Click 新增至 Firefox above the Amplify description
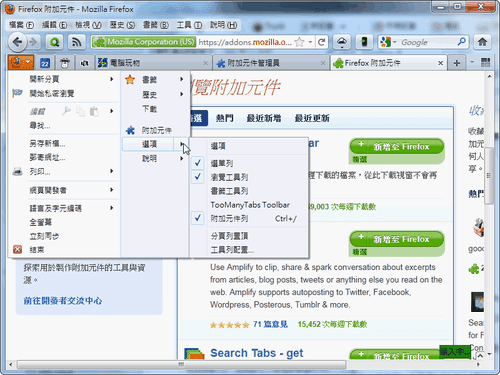The width and height of the screenshot is (500, 375). pyautogui.click(x=397, y=239)
